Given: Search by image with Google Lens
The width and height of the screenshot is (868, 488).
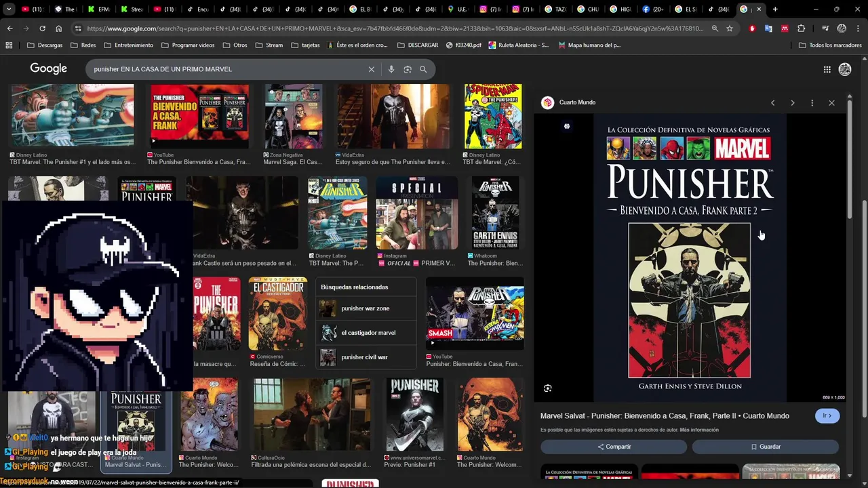Looking at the screenshot, I should [x=408, y=69].
